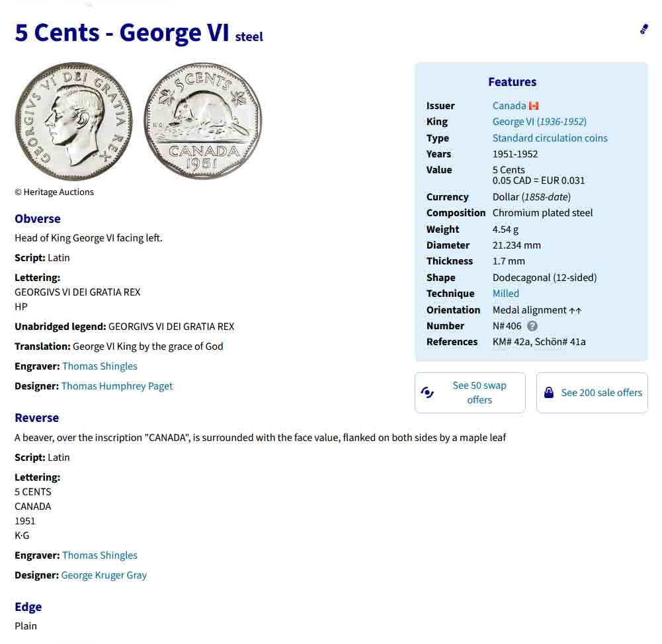The width and height of the screenshot is (662, 644).
Task: Open obverse engraver Thomas Shingles link
Action: click(100, 366)
